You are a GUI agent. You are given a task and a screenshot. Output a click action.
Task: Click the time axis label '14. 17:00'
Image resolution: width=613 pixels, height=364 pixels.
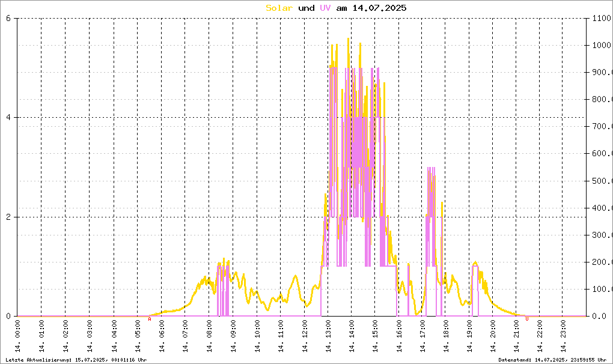422,336
